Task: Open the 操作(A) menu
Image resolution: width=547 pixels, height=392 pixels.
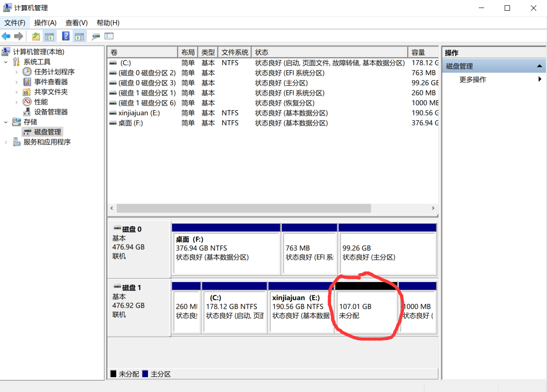Action: tap(45, 23)
